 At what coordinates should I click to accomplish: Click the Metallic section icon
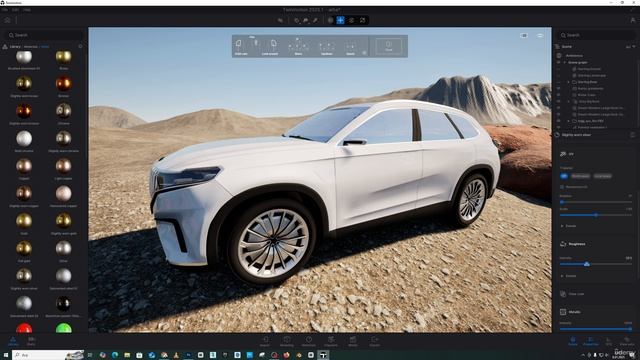563,312
